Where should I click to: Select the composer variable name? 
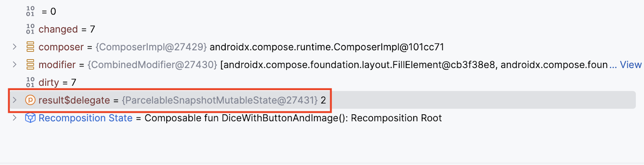61,47
